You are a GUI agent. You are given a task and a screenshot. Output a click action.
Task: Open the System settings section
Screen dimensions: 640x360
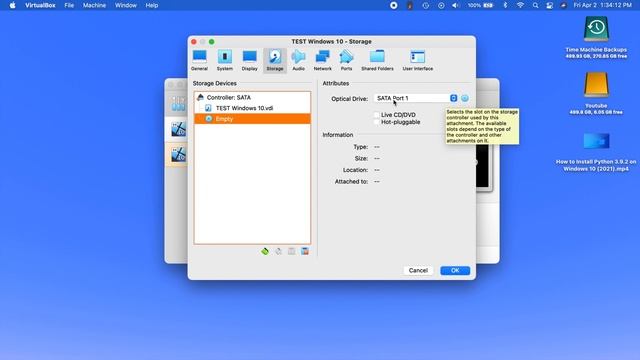tap(224, 60)
